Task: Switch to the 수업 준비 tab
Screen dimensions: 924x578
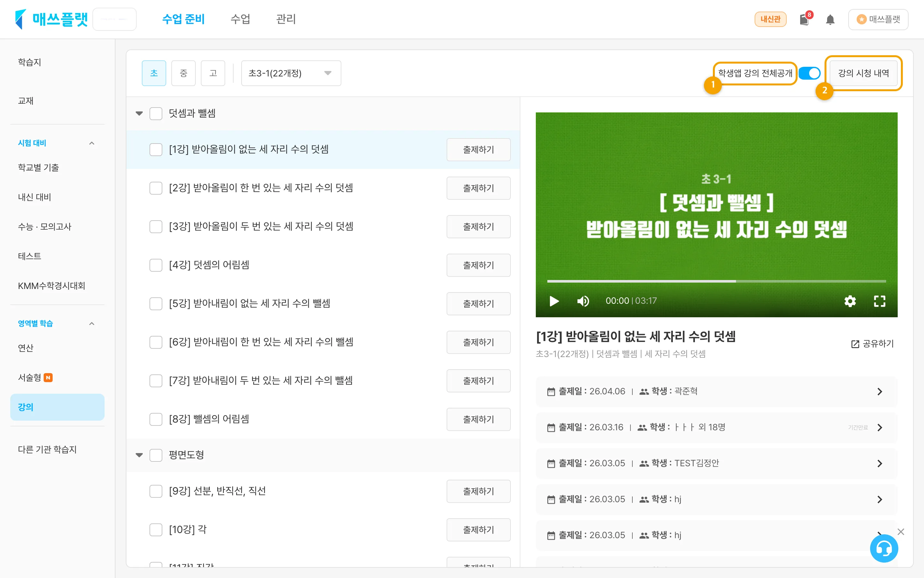Action: 183,19
